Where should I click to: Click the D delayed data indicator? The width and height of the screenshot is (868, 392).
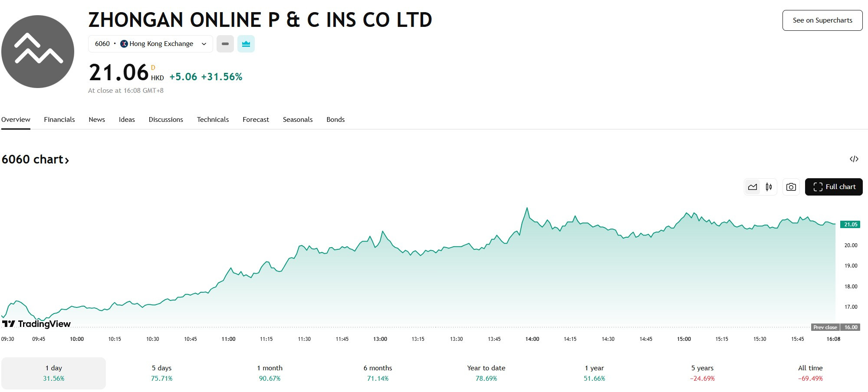point(153,68)
